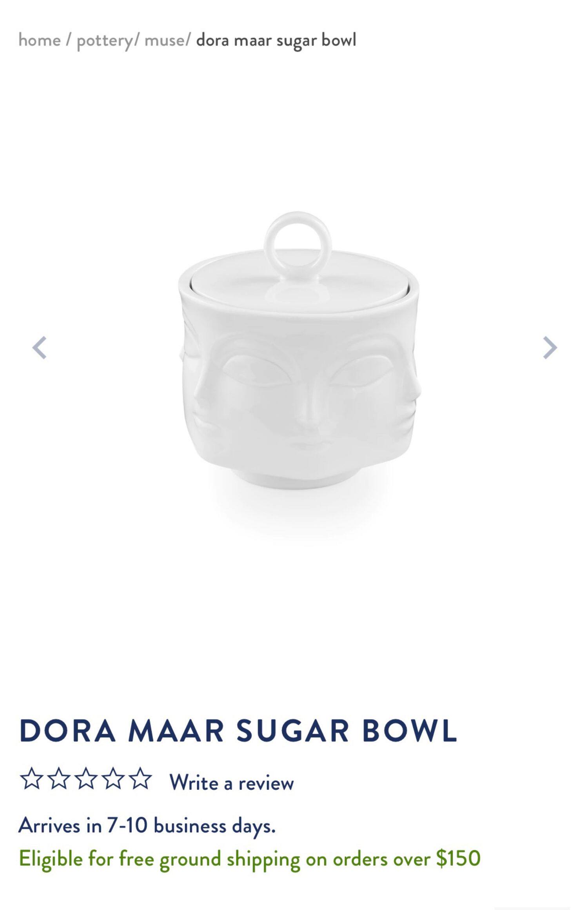Screen dimensions: 588x910
Task: Rate the product two stars
Action: [x=58, y=778]
